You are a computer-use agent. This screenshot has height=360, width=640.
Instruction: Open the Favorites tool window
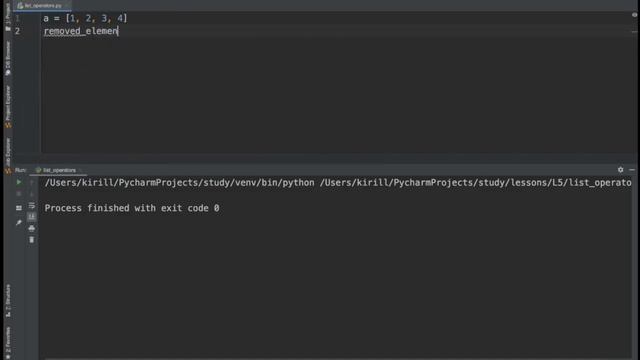click(8, 342)
